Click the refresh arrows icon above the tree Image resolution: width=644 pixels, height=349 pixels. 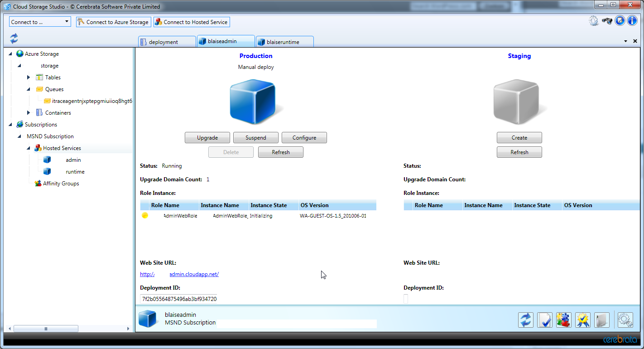click(14, 38)
